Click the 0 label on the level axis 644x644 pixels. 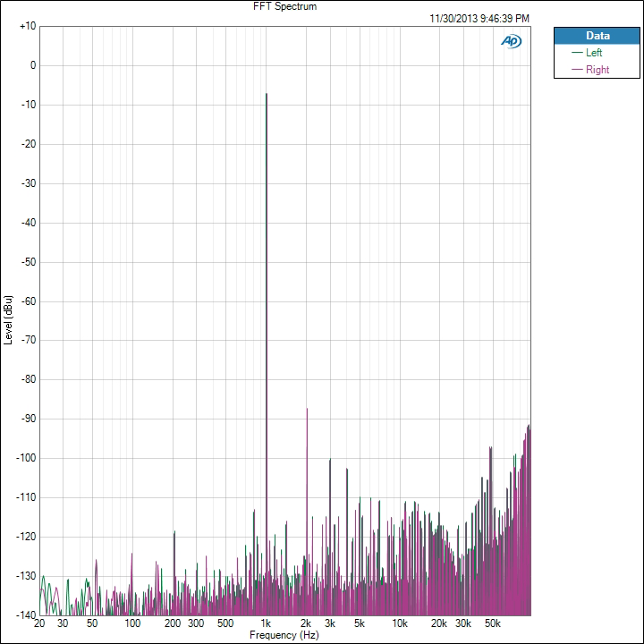[32, 65]
